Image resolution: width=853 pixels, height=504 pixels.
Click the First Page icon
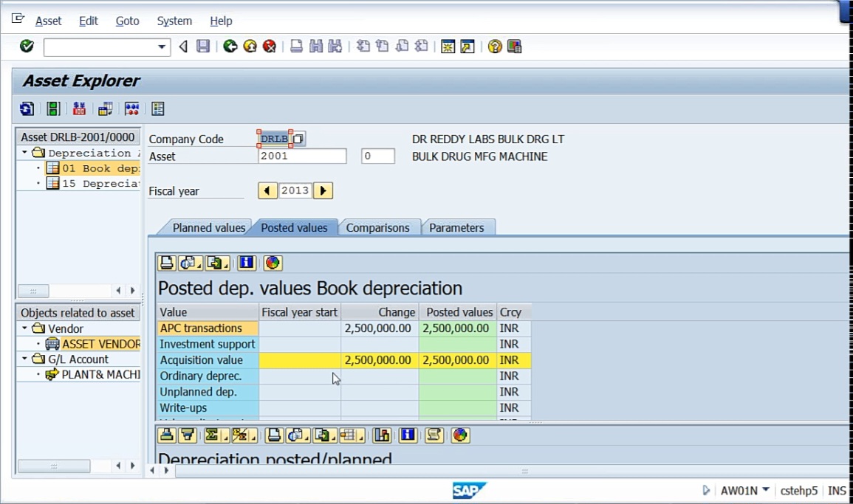(x=363, y=46)
